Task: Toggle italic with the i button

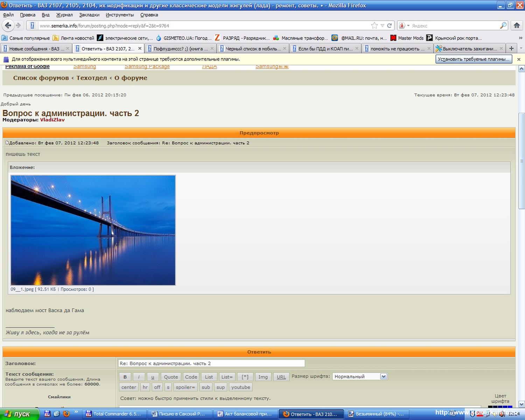Action: pos(139,377)
